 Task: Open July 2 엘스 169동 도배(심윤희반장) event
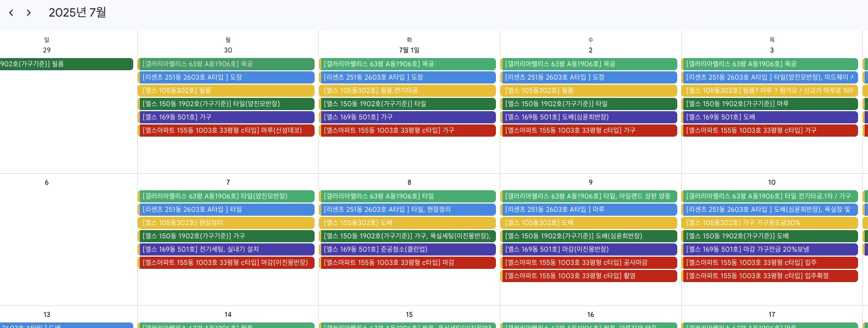[589, 117]
